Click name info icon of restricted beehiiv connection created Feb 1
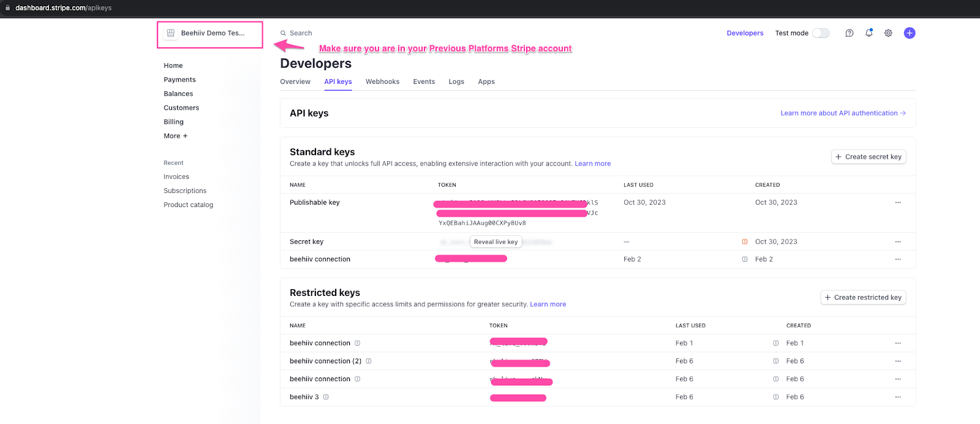The width and height of the screenshot is (980, 424). point(358,343)
